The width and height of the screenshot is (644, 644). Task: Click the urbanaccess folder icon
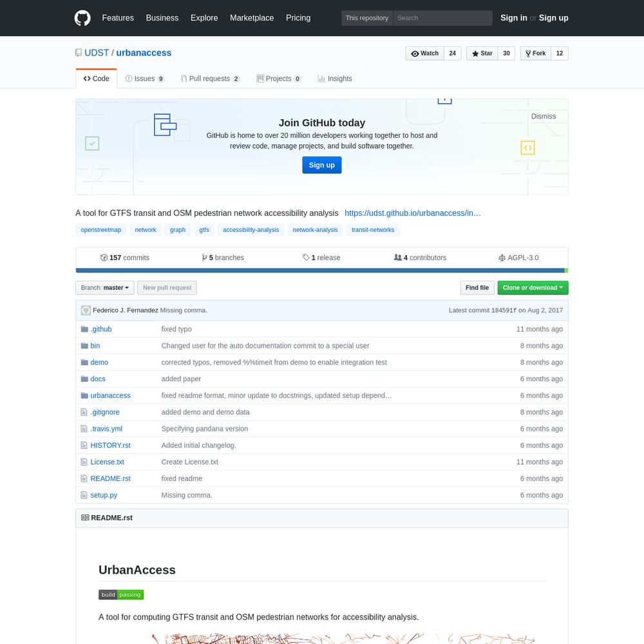click(x=84, y=395)
